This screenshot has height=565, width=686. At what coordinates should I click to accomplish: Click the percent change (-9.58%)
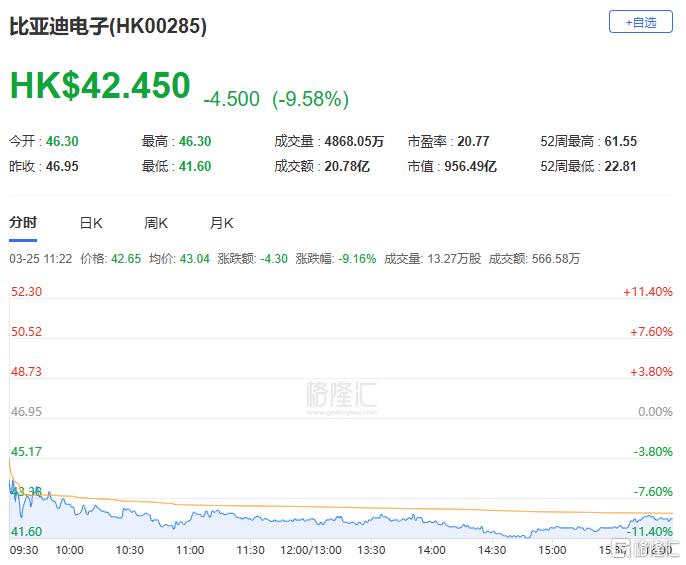310,99
